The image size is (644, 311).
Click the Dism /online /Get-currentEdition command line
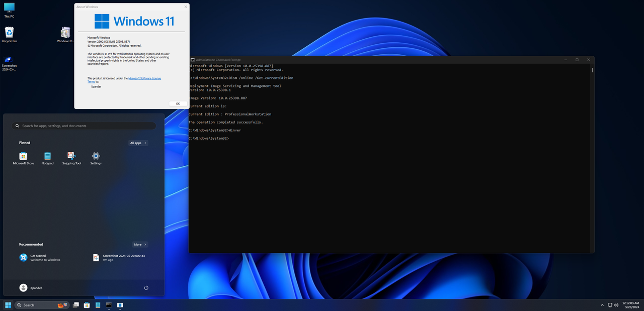241,78
